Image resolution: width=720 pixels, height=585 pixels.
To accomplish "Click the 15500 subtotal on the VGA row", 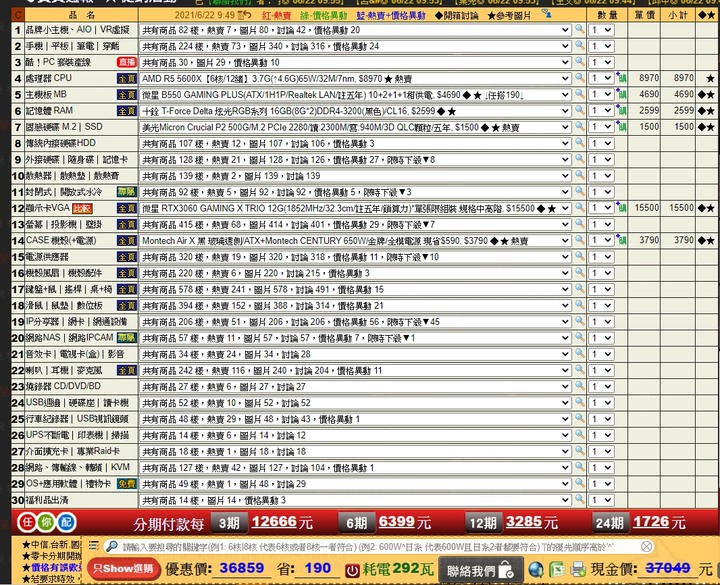I will pos(681,208).
